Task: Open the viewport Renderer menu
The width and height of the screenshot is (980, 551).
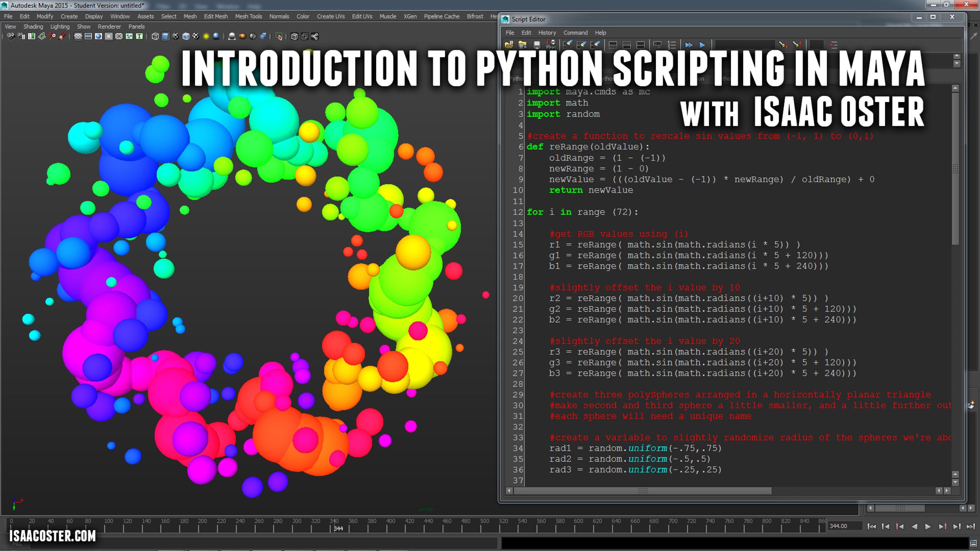Action: (x=109, y=27)
